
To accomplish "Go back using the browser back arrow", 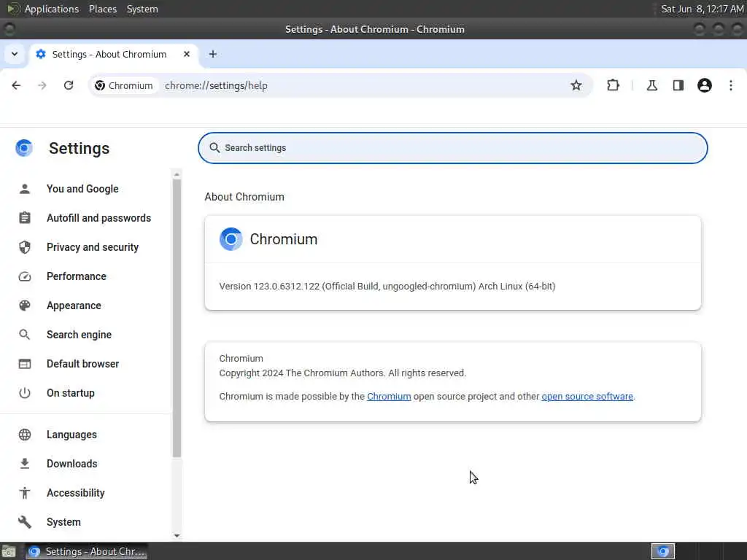I will [x=16, y=85].
